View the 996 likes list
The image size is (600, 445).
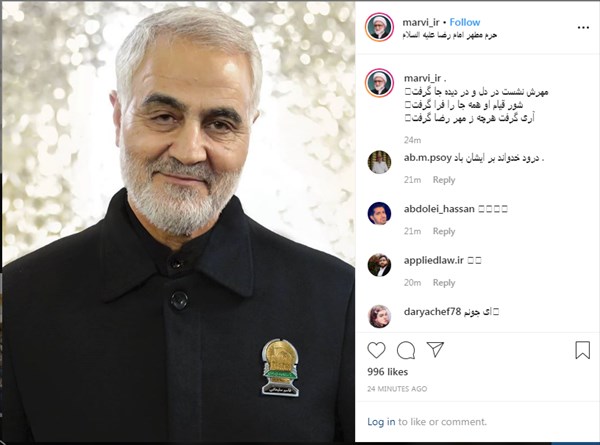pyautogui.click(x=387, y=372)
